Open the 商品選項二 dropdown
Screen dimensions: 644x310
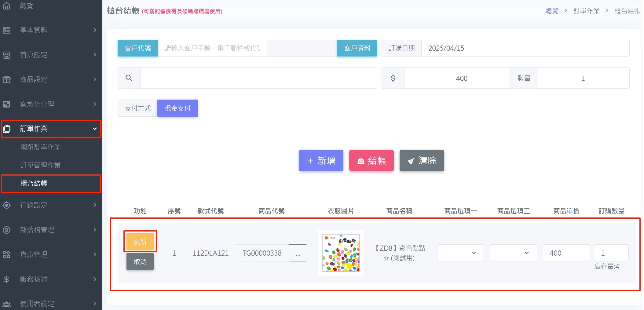coord(513,253)
